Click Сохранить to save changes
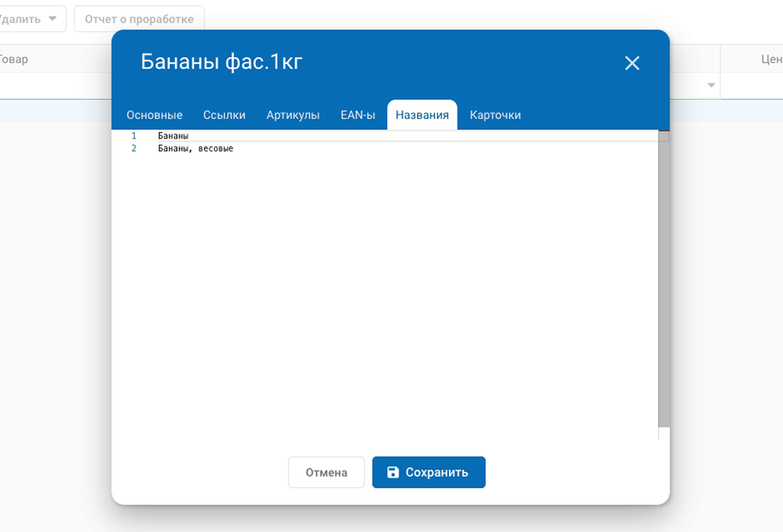The height and width of the screenshot is (532, 783). click(429, 472)
